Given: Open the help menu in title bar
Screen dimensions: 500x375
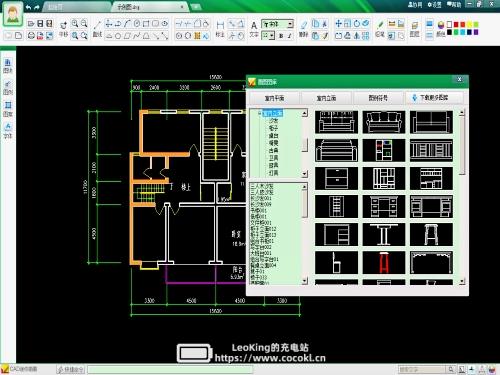Looking at the screenshot, I should (454, 5).
